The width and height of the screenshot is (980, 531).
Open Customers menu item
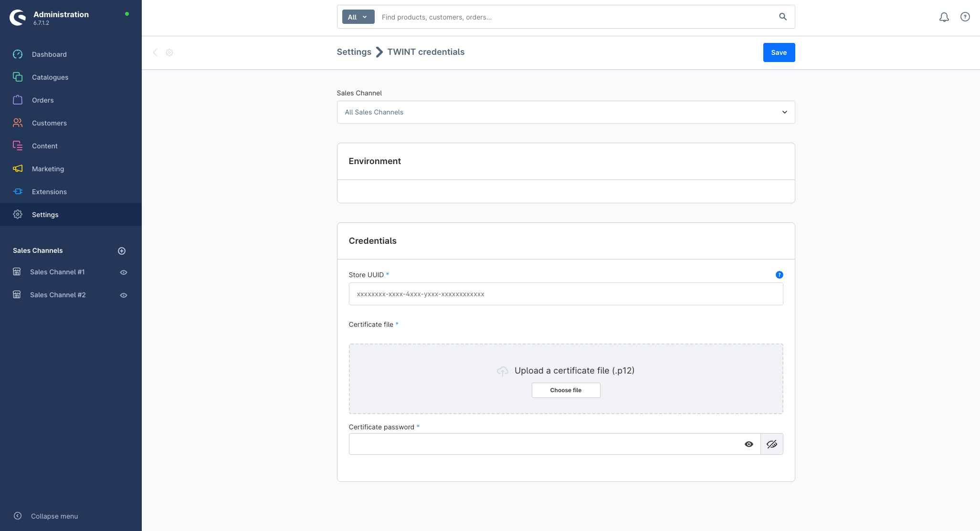(49, 123)
